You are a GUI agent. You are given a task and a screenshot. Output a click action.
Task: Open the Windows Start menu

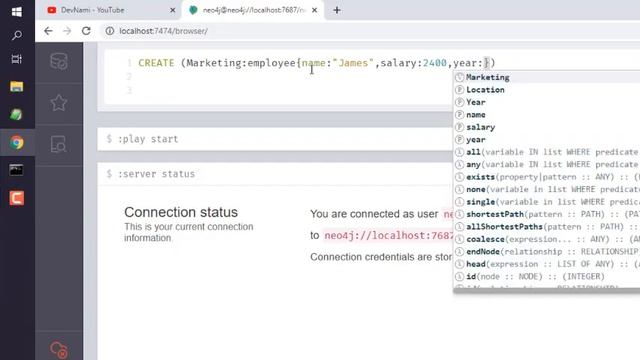point(17,11)
